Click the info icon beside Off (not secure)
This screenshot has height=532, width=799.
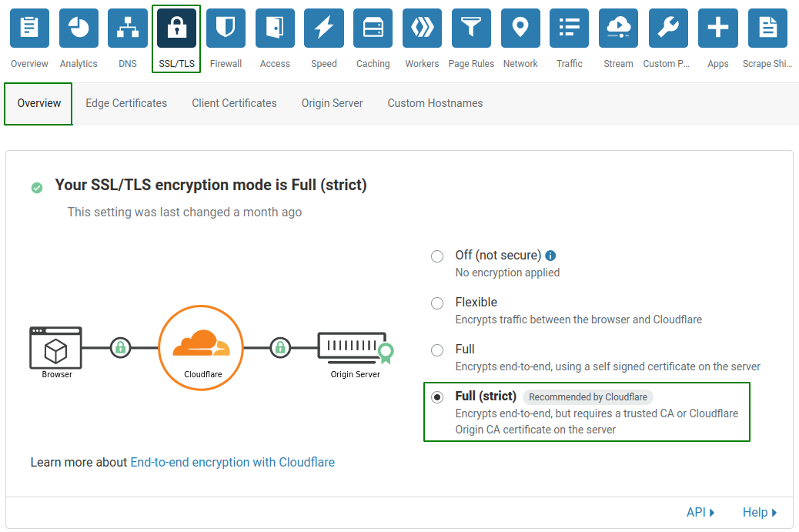550,256
